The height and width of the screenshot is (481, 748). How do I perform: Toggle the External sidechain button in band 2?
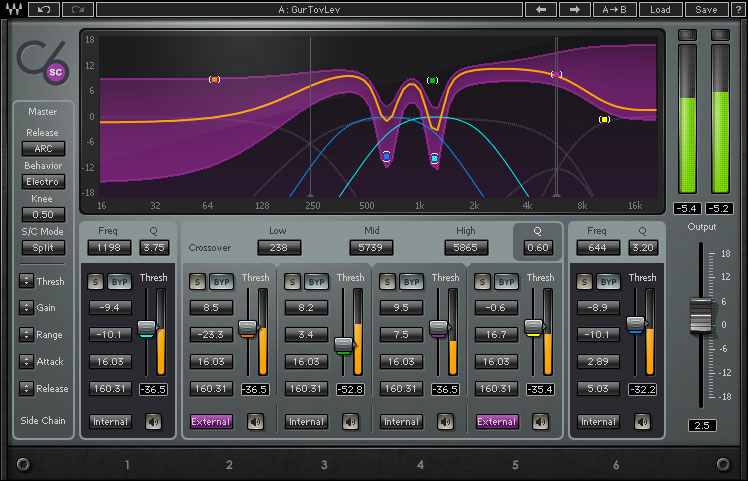pos(211,421)
